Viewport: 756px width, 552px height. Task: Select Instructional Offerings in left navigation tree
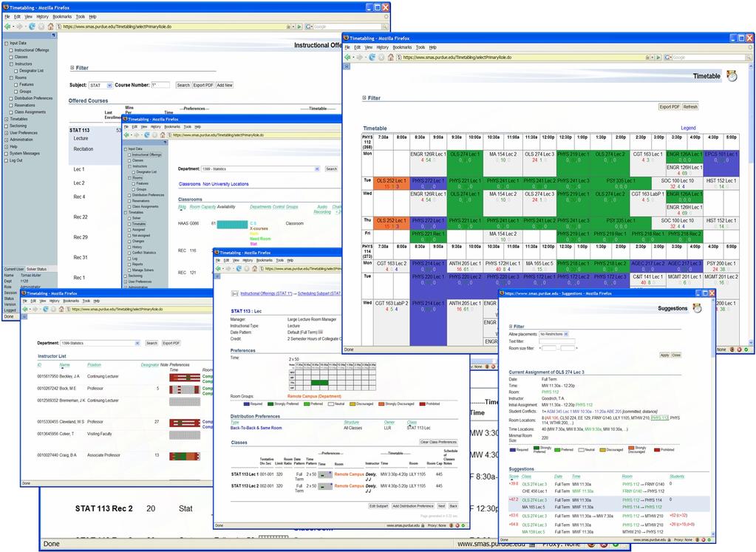tap(31, 50)
